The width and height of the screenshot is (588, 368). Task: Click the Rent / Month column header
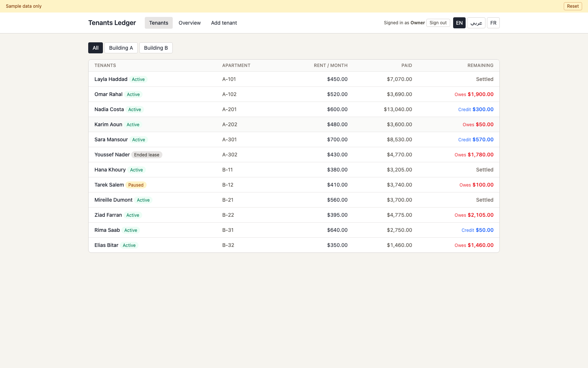pyautogui.click(x=331, y=66)
